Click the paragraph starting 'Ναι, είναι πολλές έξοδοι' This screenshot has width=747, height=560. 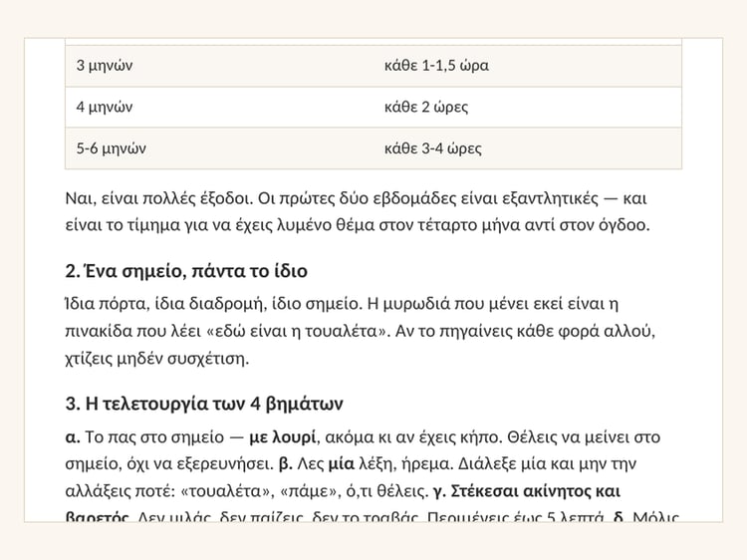pyautogui.click(x=358, y=211)
